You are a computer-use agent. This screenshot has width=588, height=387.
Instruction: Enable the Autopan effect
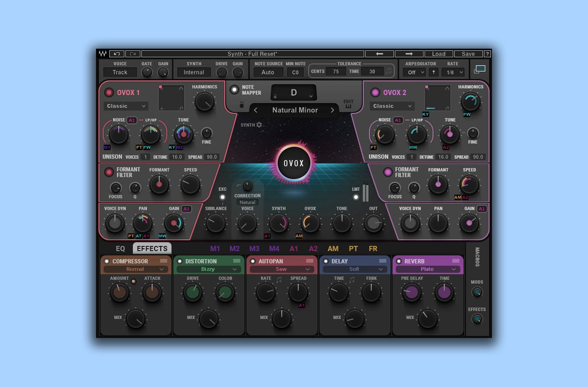tap(253, 261)
